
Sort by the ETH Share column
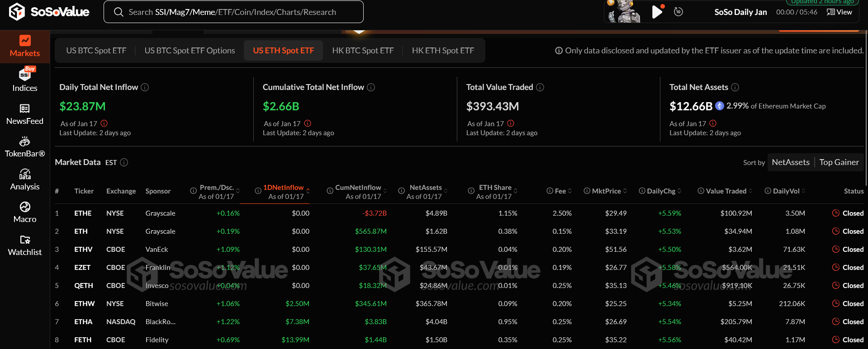(x=493, y=192)
